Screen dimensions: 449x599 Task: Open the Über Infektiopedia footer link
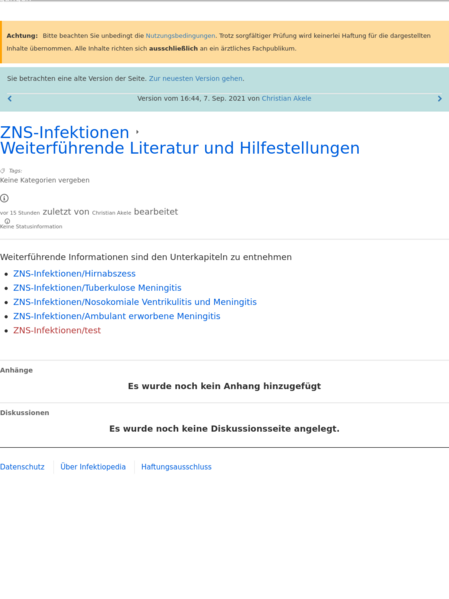pos(93,467)
